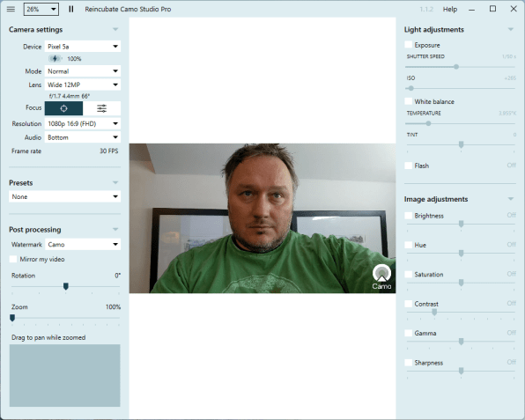Click the Rotation slider handle
Viewport: 525px width, 420px height.
(x=66, y=286)
